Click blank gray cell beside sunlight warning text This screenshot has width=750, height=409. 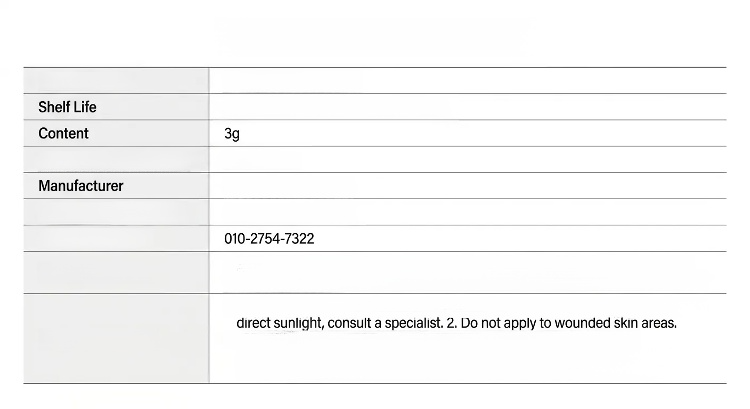coord(116,338)
